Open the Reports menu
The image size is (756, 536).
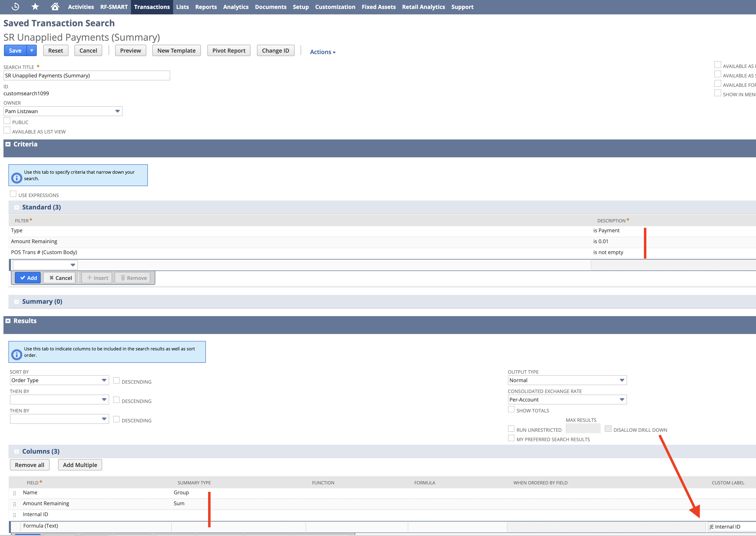206,7
